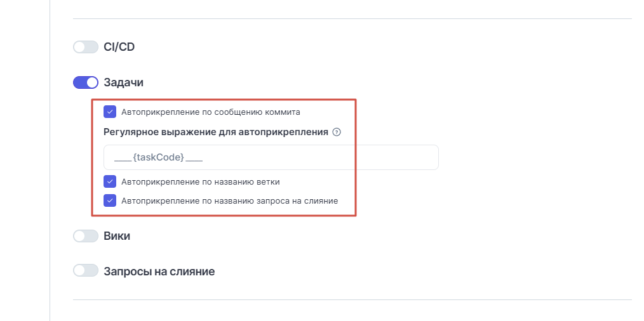This screenshot has height=321, width=644.
Task: Click the Запросы на слияние label
Action: point(159,272)
